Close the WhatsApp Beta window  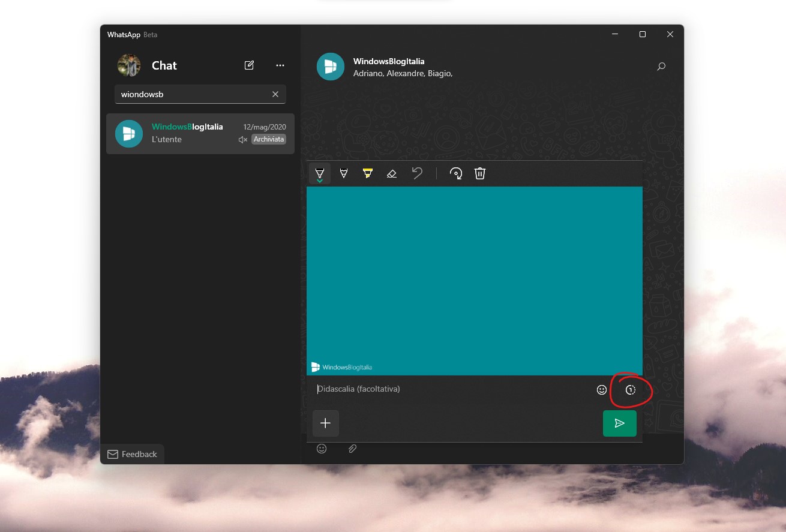coord(670,34)
